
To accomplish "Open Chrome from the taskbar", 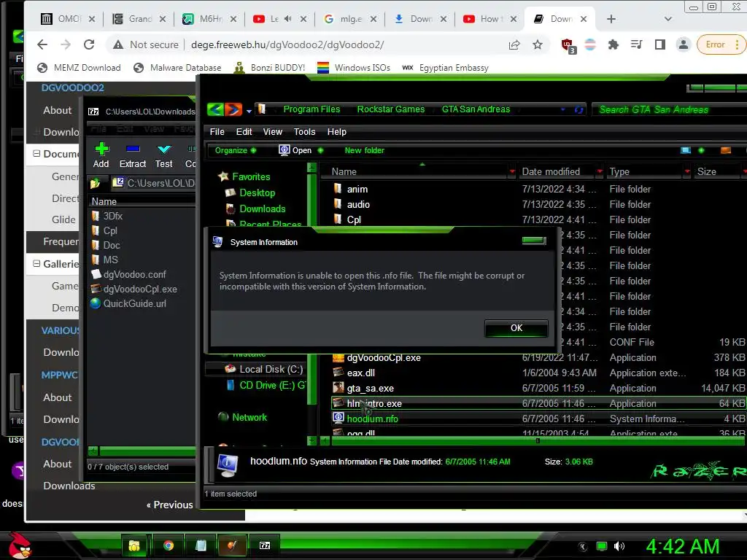I will click(169, 545).
